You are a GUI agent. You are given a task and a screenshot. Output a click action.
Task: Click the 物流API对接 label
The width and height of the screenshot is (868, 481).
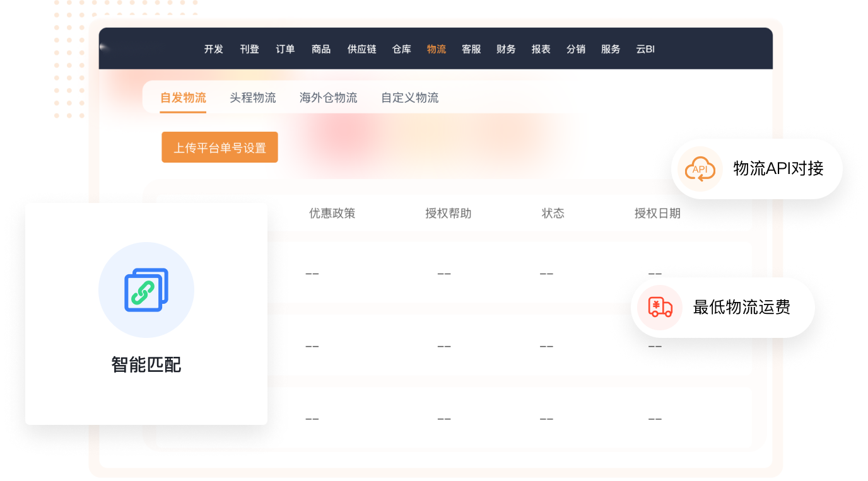(x=778, y=169)
